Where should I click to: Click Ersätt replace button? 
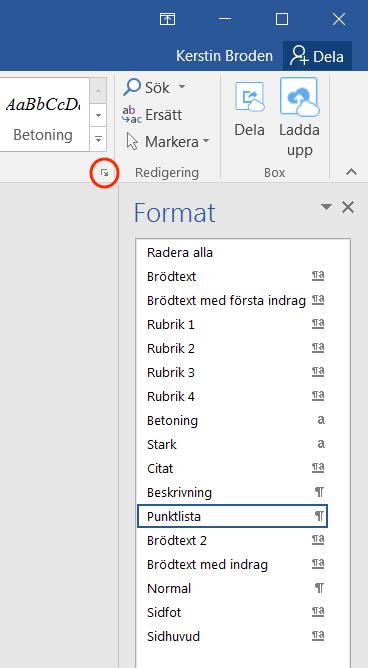tap(152, 115)
